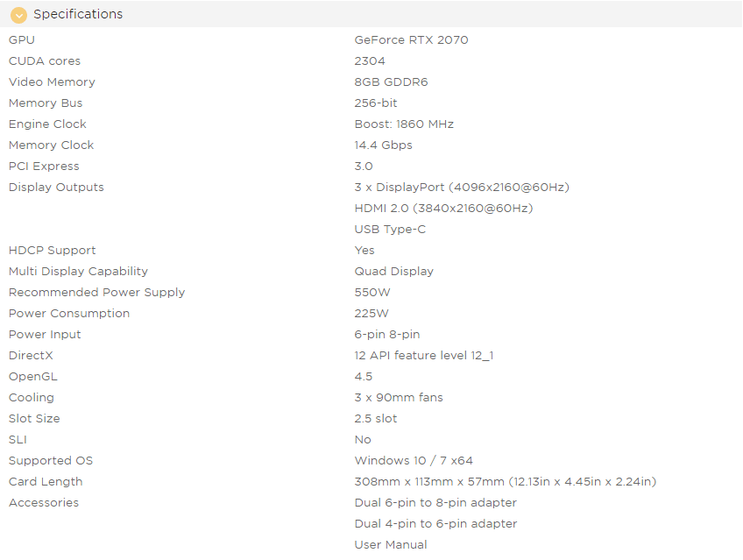The image size is (743, 560).
Task: Click the HDMI 2.0 output line
Action: coord(443,208)
